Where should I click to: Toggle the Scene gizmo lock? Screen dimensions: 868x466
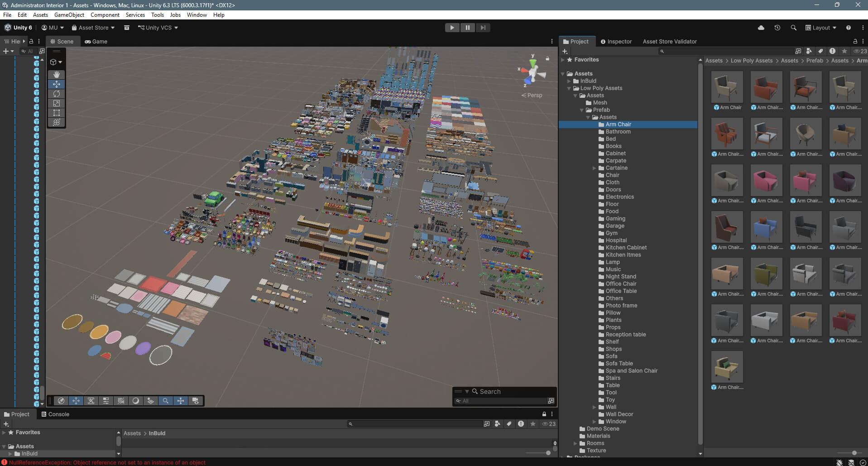pos(547,58)
